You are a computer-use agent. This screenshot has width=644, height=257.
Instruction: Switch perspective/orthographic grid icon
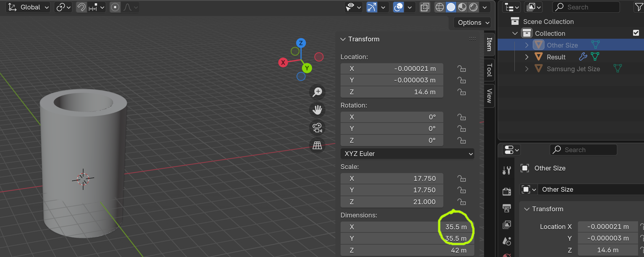click(317, 145)
